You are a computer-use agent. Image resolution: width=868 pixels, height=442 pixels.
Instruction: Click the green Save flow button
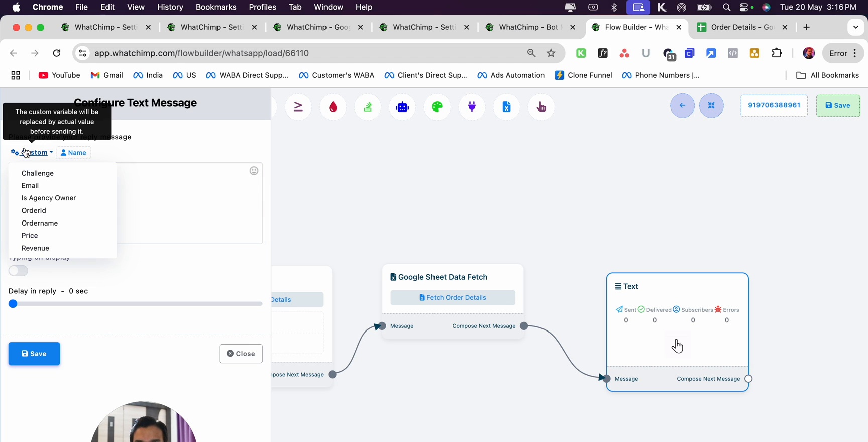click(838, 105)
